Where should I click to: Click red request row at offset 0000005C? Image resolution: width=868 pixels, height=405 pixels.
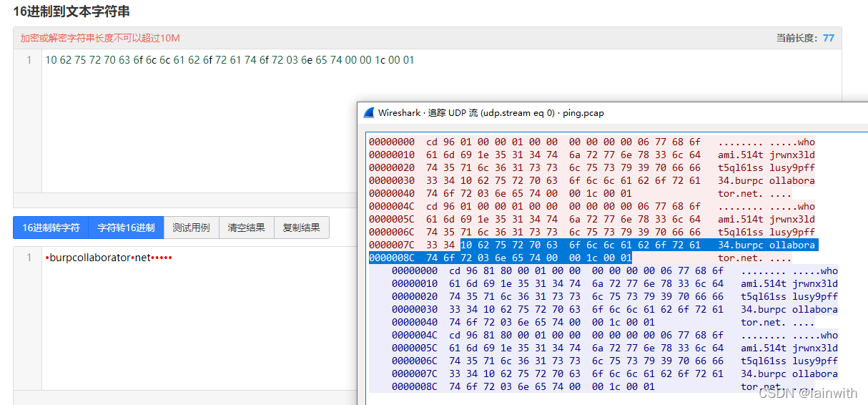pos(592,219)
